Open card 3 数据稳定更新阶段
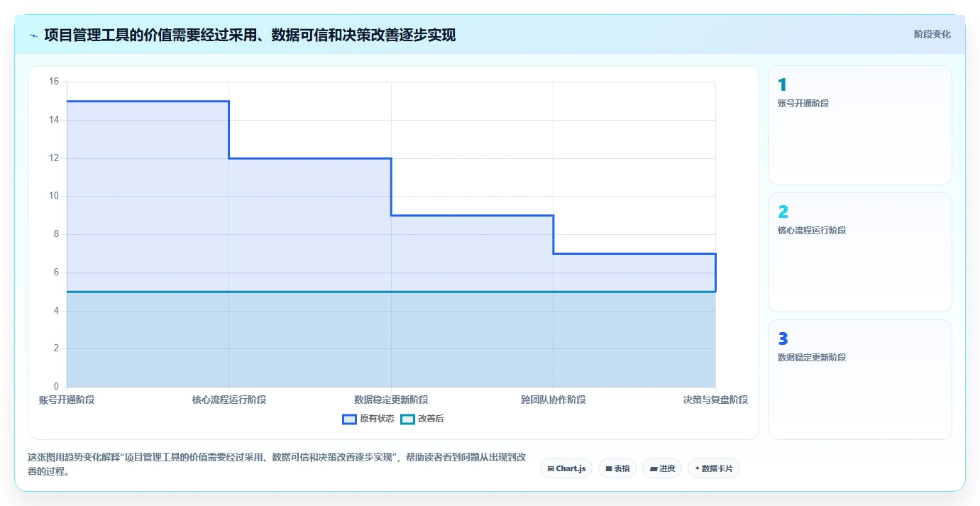 coord(860,380)
